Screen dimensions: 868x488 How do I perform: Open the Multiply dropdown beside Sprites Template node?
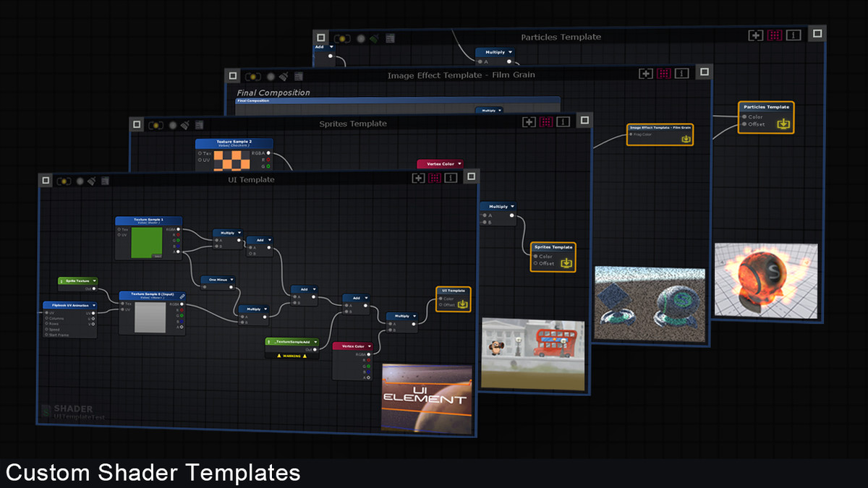(513, 206)
